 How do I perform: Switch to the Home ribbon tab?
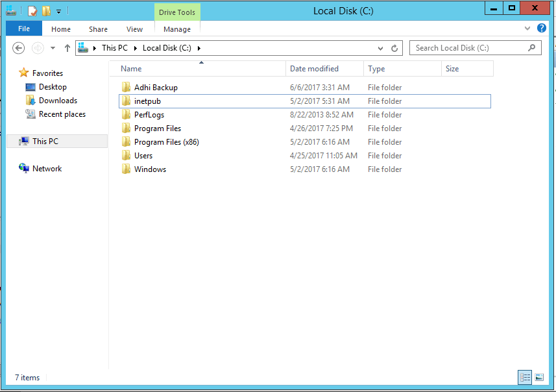pos(61,29)
